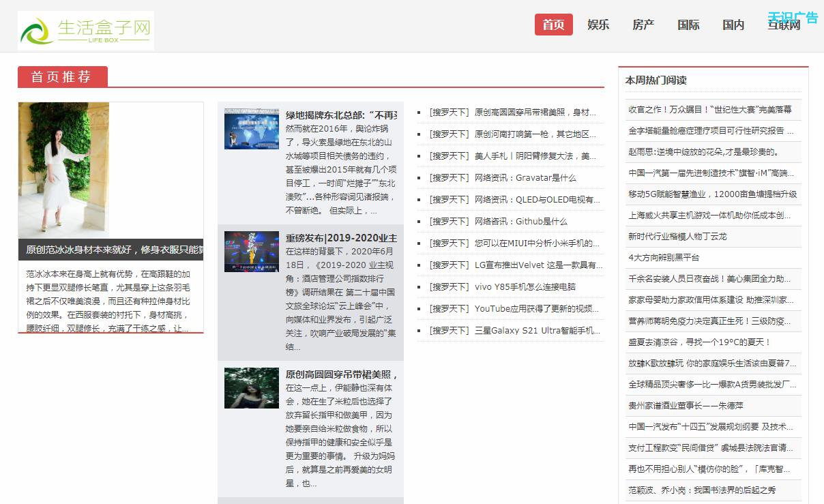Click the 本周热门阅读 sidebar heading
The image size is (824, 504).
click(x=656, y=80)
